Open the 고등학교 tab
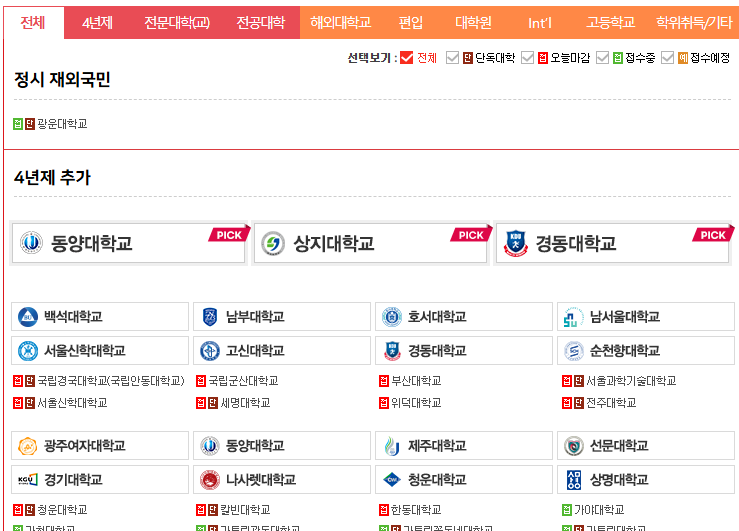 (610, 23)
